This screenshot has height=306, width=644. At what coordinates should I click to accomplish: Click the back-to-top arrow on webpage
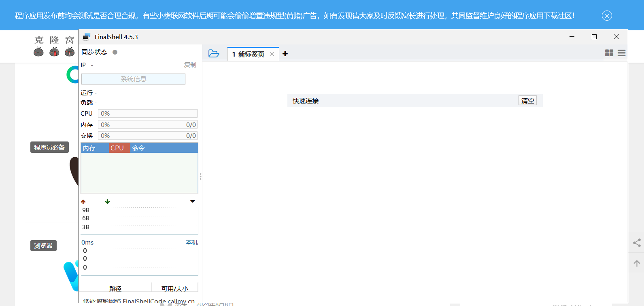tap(637, 263)
